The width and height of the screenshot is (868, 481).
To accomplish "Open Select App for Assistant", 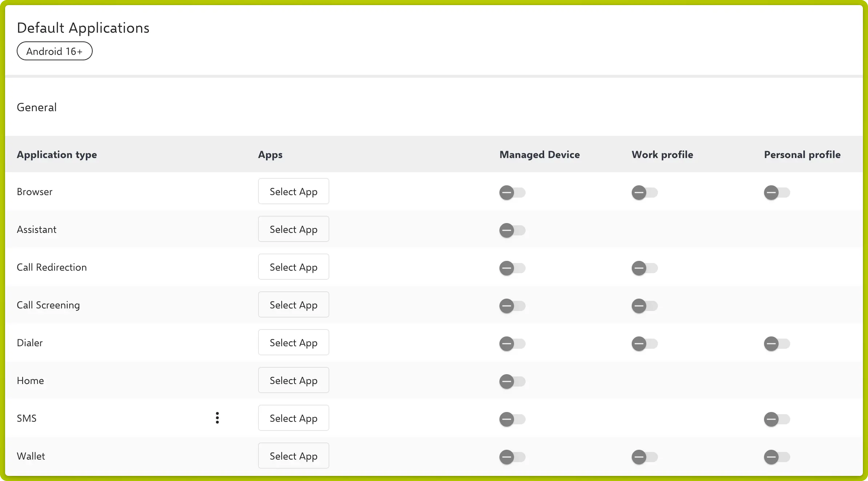I will pos(293,229).
